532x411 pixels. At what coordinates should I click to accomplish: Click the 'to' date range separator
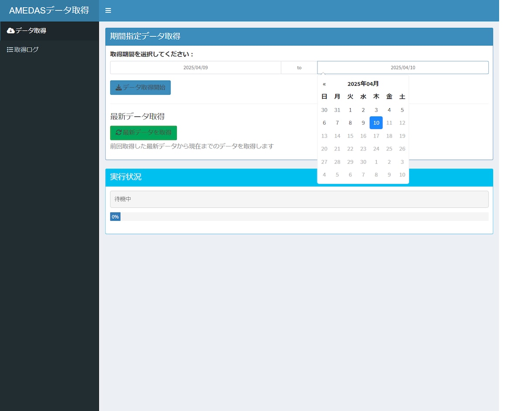[299, 68]
